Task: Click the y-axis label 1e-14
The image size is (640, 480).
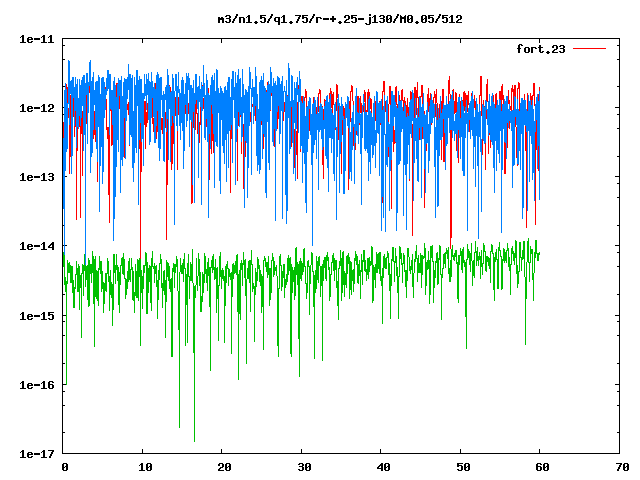Action: (37, 246)
